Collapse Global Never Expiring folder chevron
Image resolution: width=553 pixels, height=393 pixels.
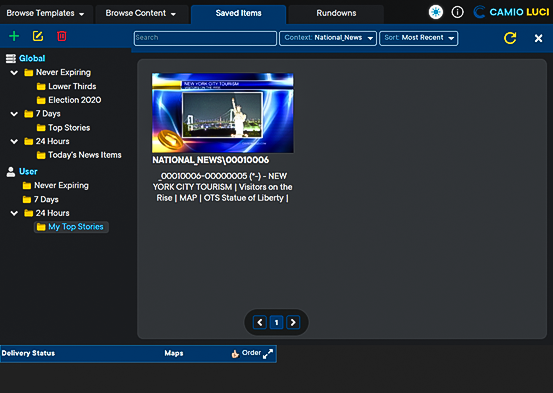click(x=14, y=73)
